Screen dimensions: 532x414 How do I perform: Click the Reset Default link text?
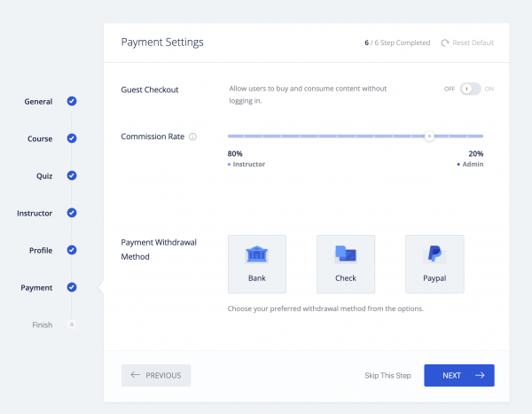coord(473,43)
